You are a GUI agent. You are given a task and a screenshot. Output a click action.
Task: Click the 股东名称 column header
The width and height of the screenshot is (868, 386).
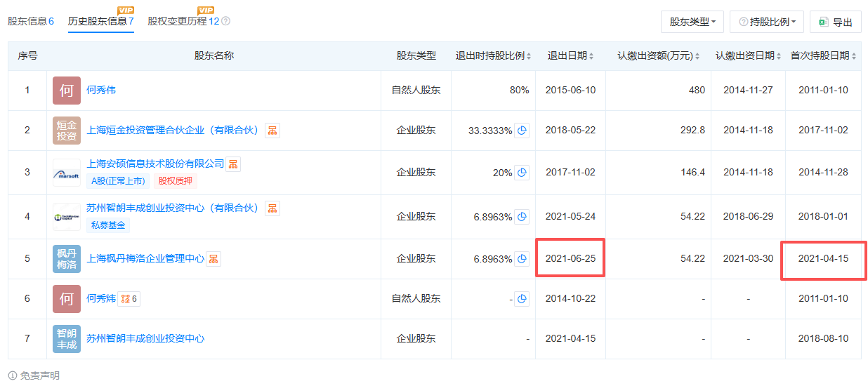[x=214, y=55]
